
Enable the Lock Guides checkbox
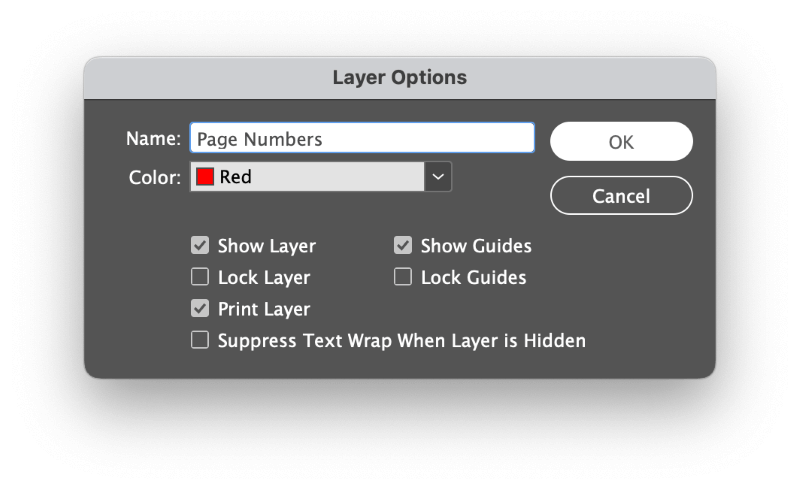click(403, 277)
